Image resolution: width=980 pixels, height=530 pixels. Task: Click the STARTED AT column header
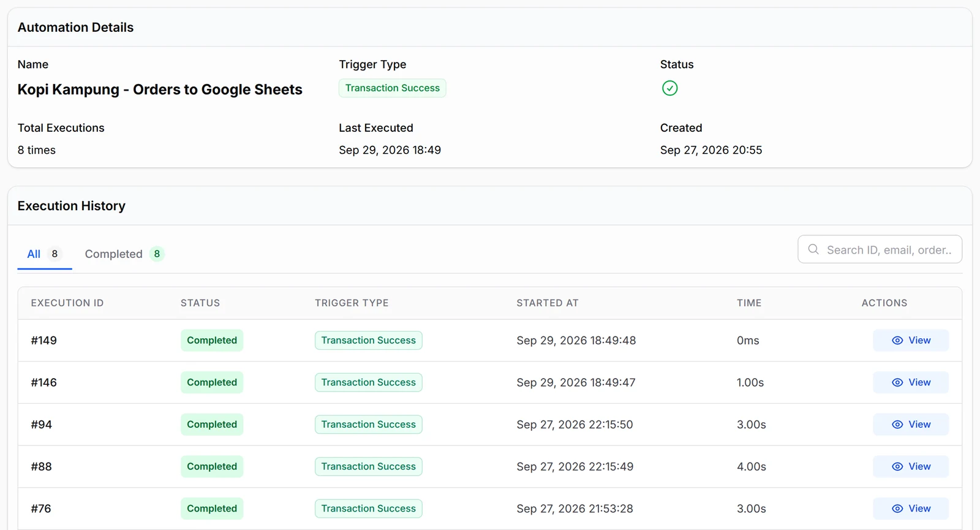coord(548,303)
